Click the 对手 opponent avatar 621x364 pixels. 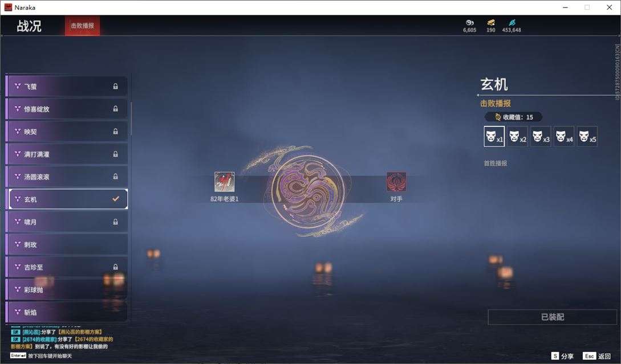396,182
